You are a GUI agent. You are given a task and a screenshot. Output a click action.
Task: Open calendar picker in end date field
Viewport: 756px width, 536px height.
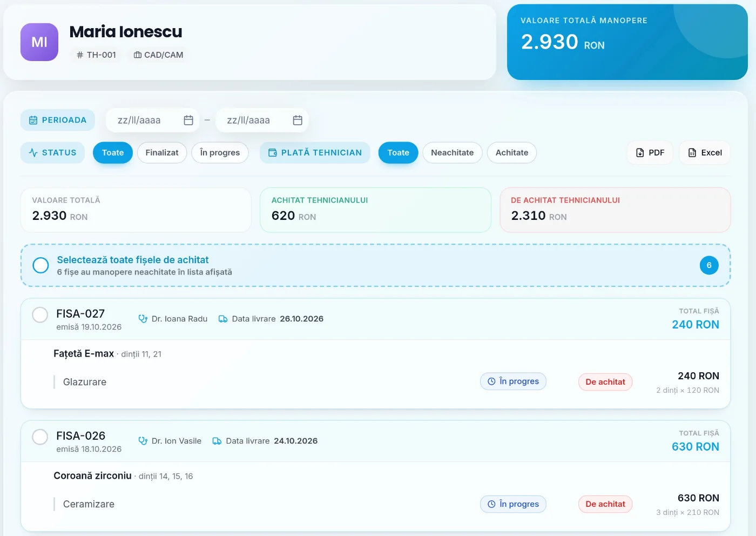click(x=298, y=120)
